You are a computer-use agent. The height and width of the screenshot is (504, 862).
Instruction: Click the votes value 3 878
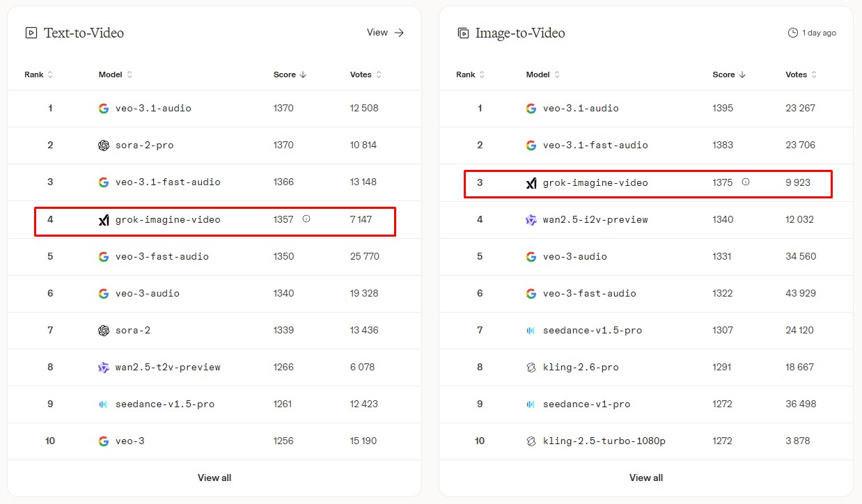coord(798,441)
